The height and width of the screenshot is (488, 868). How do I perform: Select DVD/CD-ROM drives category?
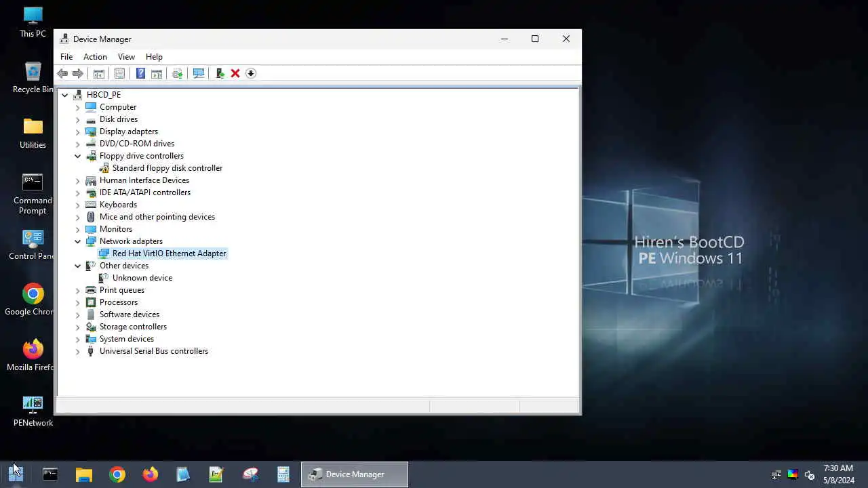click(137, 144)
